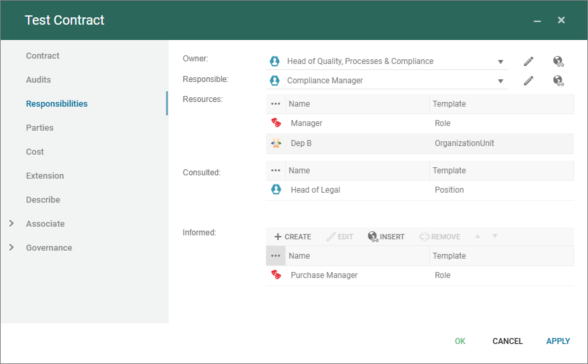Screen dimensions: 588x364
Task: Click the edit pencil icon for Responsible
Action: [529, 81]
